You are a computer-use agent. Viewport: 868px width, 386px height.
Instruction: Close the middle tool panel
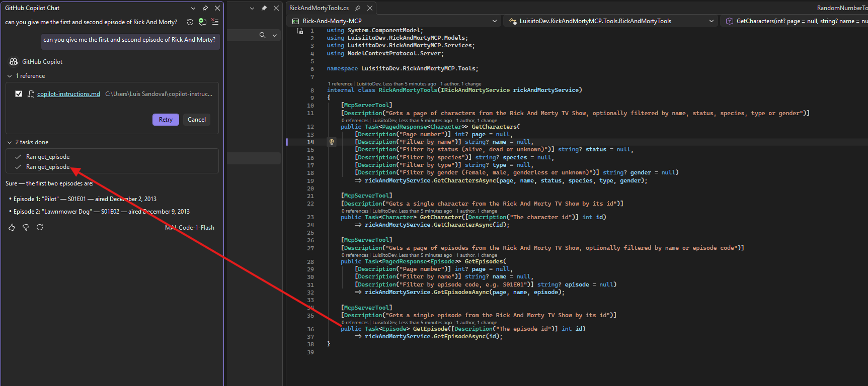(276, 8)
